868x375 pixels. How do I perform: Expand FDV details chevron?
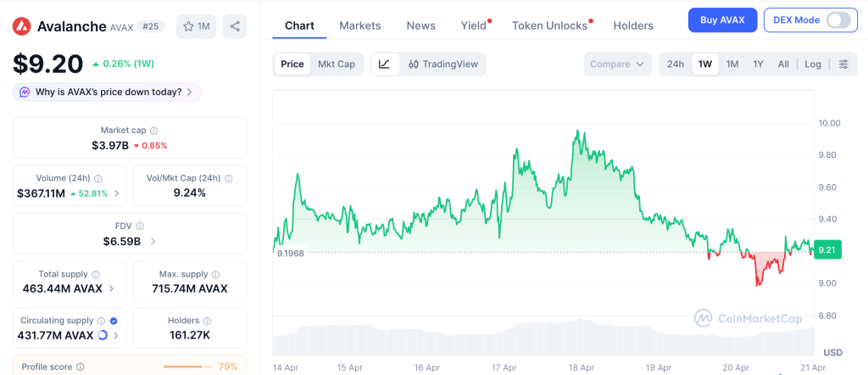click(x=153, y=242)
